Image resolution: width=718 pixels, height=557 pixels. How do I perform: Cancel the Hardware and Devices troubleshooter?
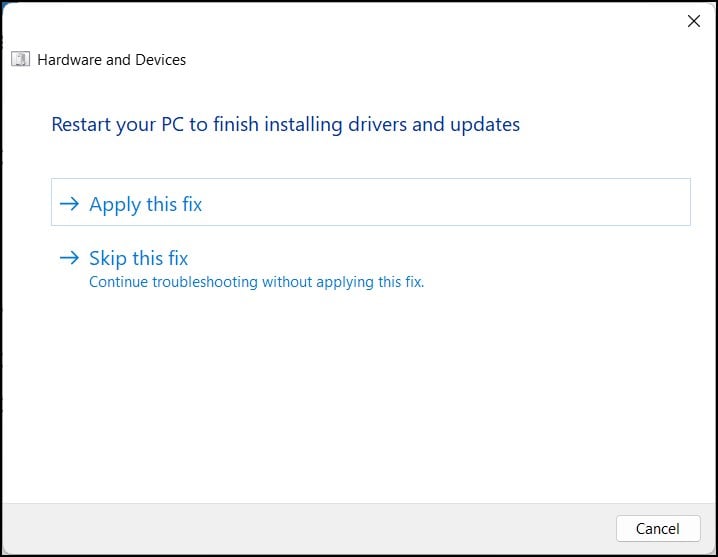(x=658, y=528)
